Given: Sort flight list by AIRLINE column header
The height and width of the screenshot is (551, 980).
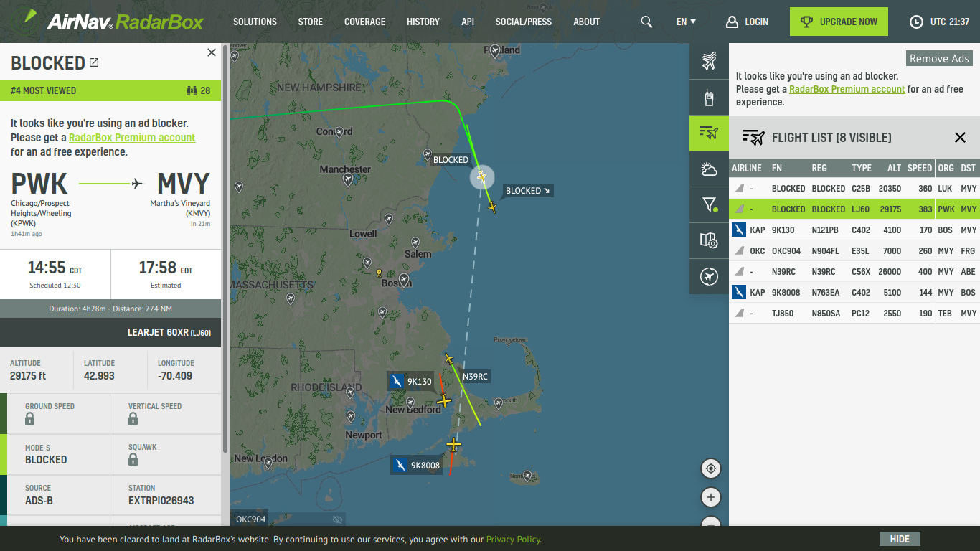Looking at the screenshot, I should (747, 168).
